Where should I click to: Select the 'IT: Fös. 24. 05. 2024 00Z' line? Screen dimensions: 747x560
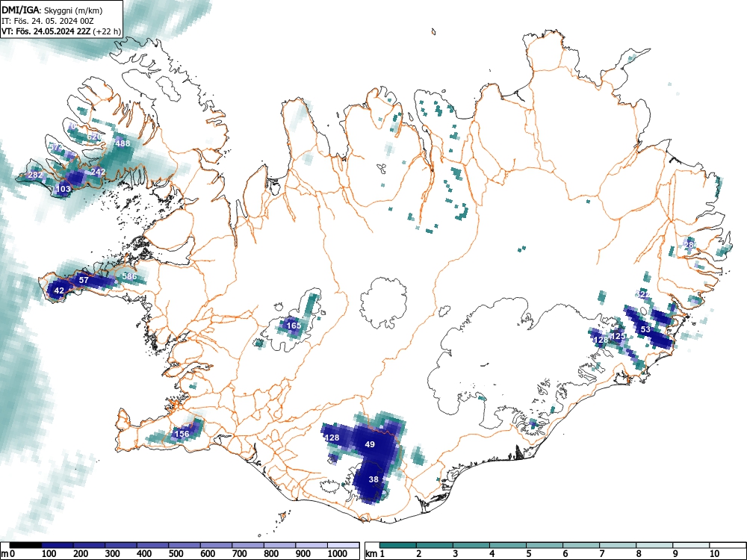48,21
